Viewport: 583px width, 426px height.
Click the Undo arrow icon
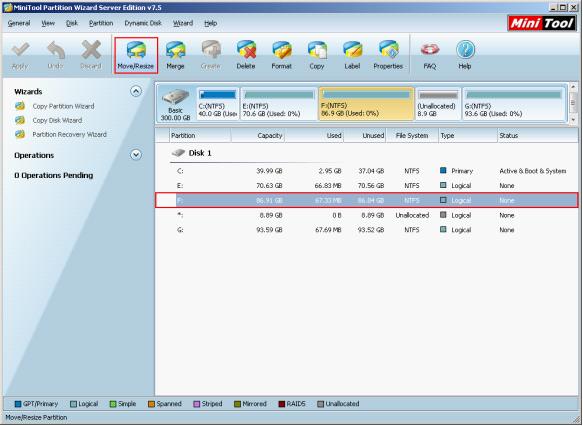(56, 50)
